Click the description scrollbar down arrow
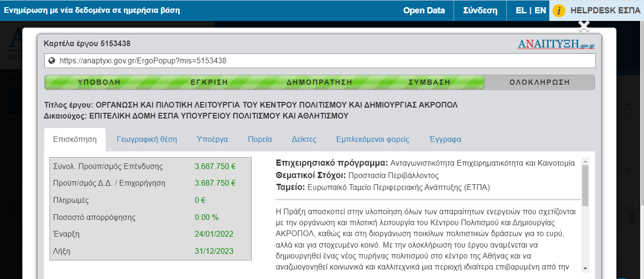Screen dimensions: 644x279 coord(585,269)
